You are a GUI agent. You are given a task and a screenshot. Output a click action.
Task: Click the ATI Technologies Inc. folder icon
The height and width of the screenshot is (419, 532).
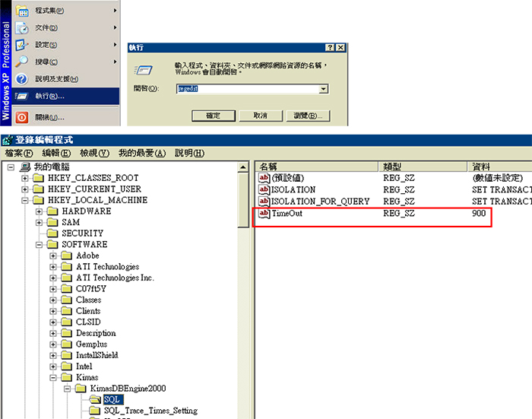point(67,278)
